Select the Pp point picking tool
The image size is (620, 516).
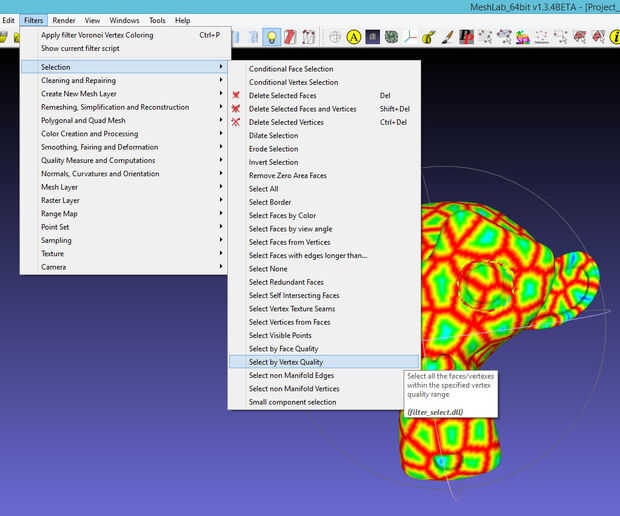[x=466, y=37]
